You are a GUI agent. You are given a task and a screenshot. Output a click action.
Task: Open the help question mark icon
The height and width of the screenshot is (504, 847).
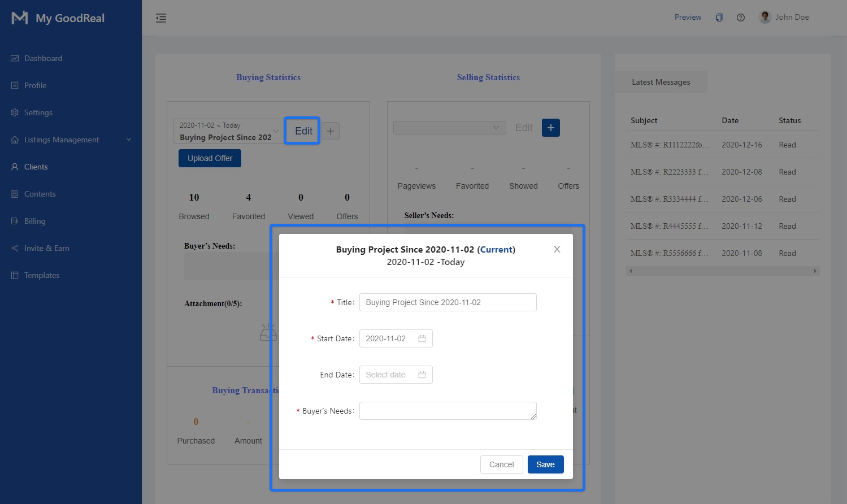point(740,18)
